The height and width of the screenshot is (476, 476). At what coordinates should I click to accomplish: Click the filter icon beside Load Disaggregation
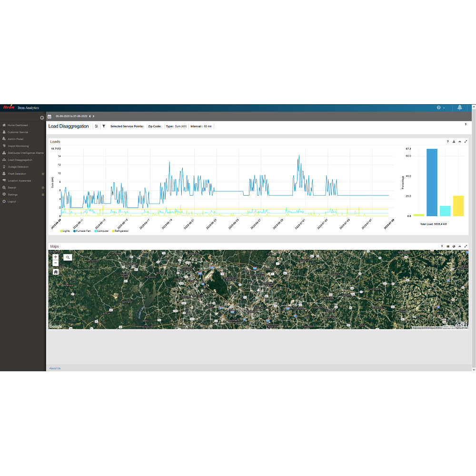click(104, 126)
